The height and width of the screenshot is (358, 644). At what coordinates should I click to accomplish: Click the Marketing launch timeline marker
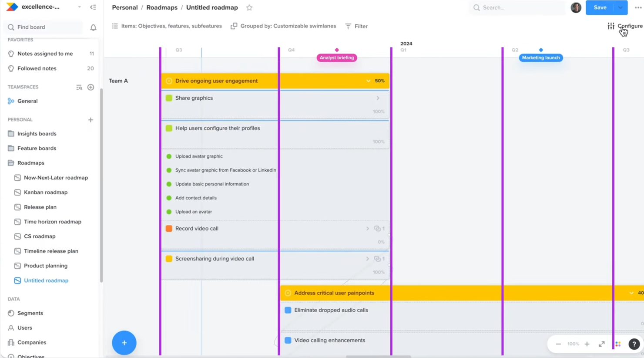coord(540,57)
